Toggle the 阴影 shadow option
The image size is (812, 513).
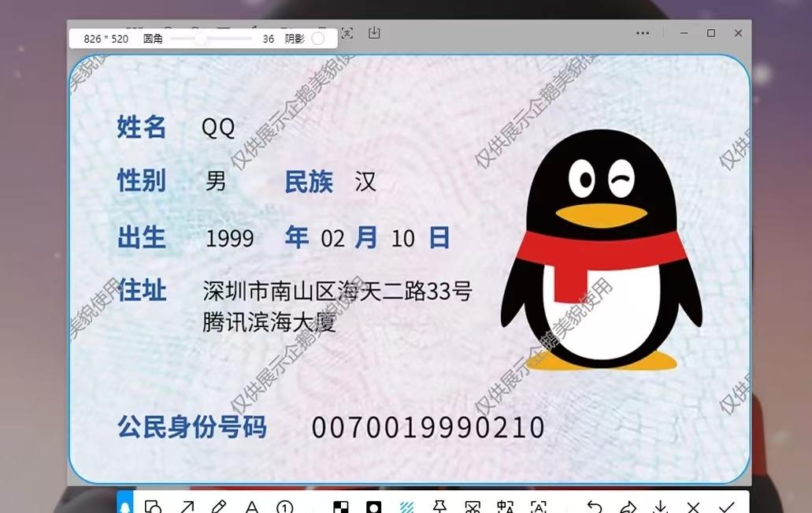pyautogui.click(x=318, y=39)
